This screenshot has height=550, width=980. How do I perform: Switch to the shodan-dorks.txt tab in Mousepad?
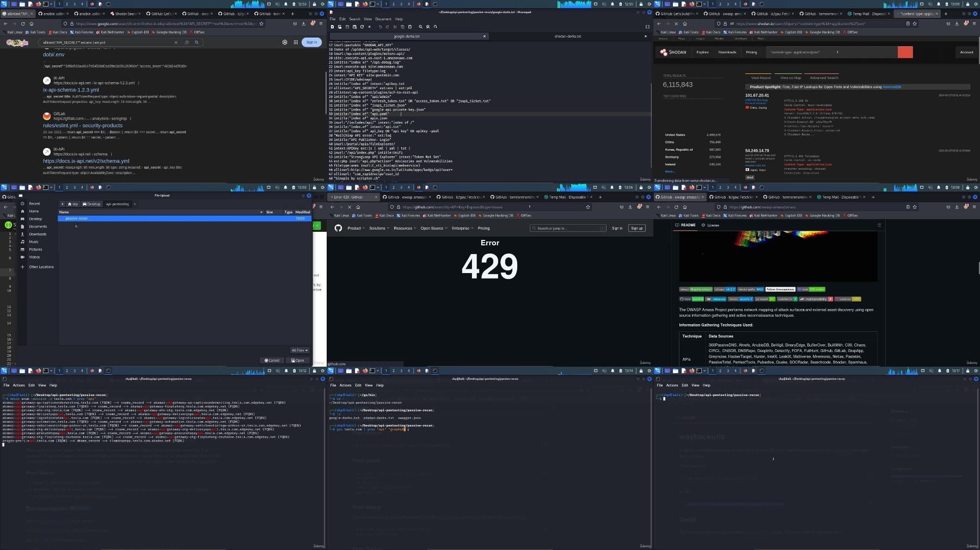pos(568,36)
